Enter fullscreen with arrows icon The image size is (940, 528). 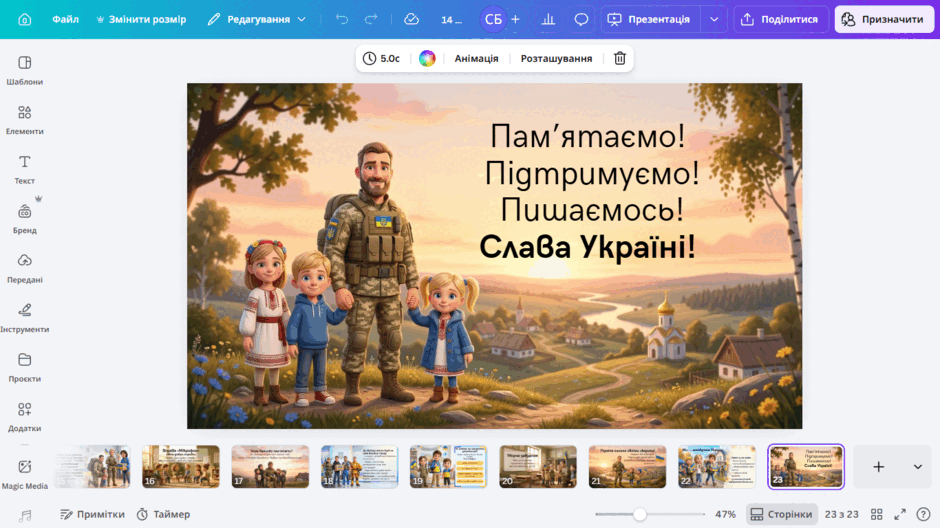[900, 514]
